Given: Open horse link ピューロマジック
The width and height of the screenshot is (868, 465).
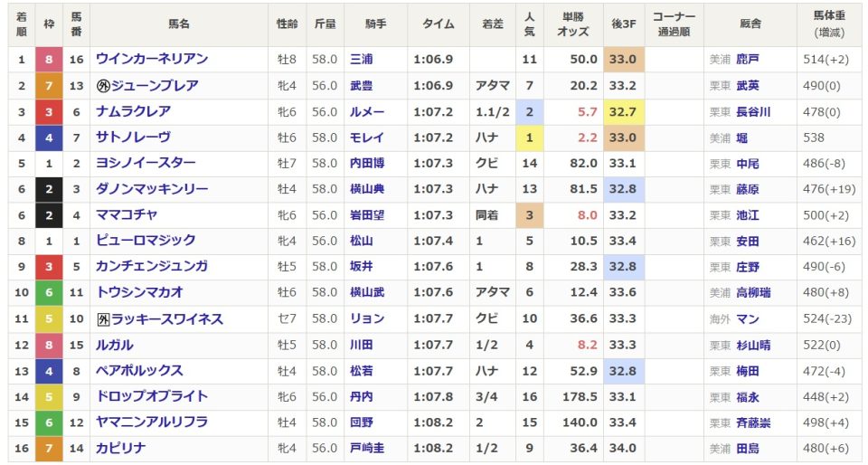Looking at the screenshot, I should [x=146, y=241].
